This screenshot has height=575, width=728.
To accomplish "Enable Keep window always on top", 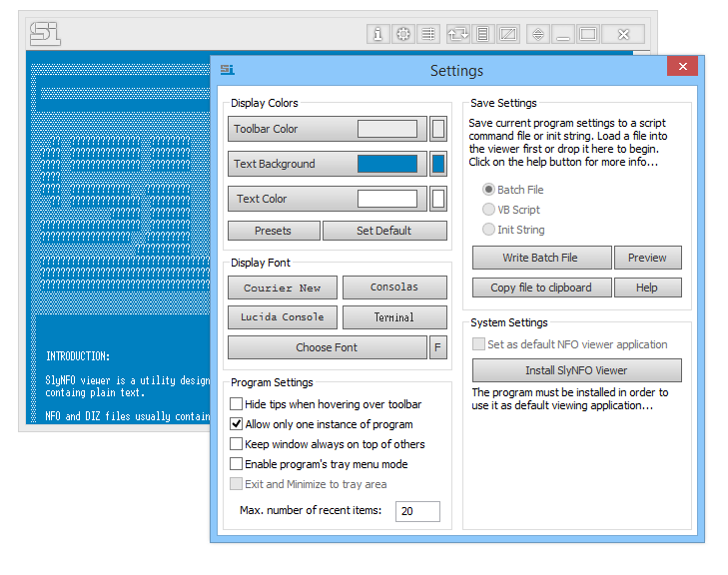I will 237,443.
